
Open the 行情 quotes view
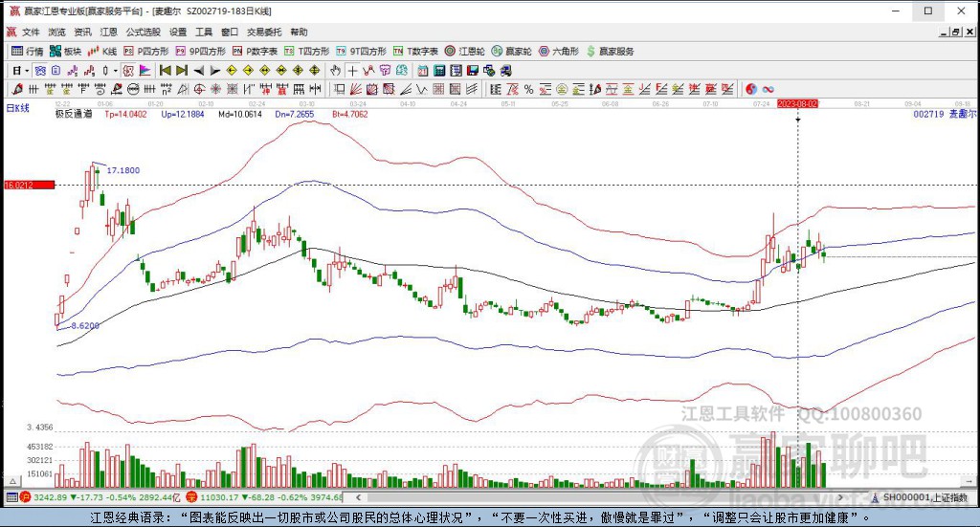(28, 52)
